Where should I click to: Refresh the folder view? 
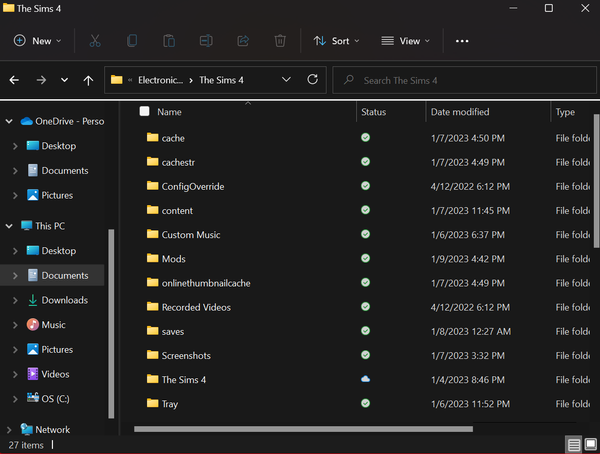(x=313, y=80)
